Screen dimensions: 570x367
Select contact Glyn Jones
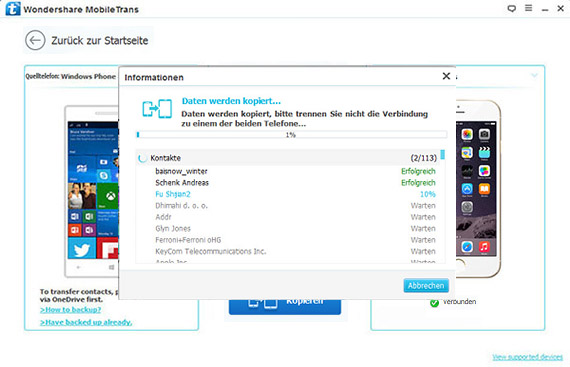click(173, 229)
